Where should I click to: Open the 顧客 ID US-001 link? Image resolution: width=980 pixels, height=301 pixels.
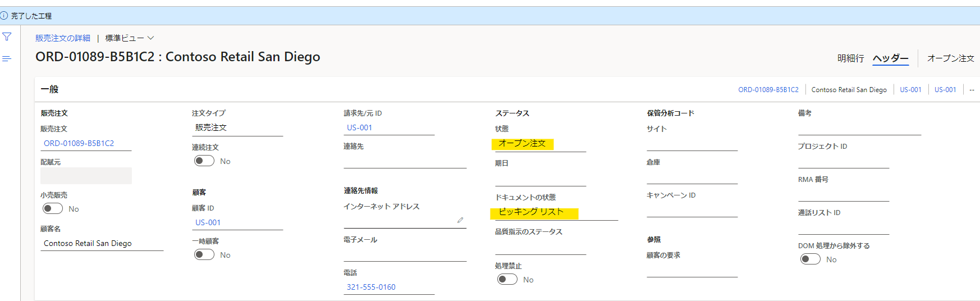coord(208,223)
